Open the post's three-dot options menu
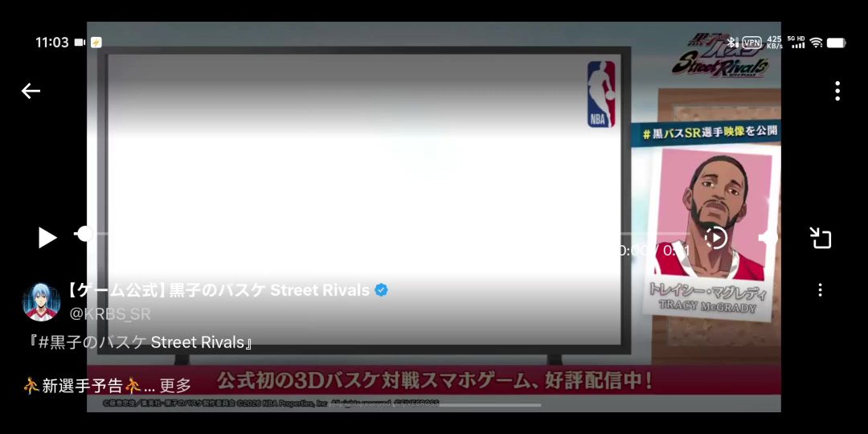The image size is (868, 434). [820, 289]
